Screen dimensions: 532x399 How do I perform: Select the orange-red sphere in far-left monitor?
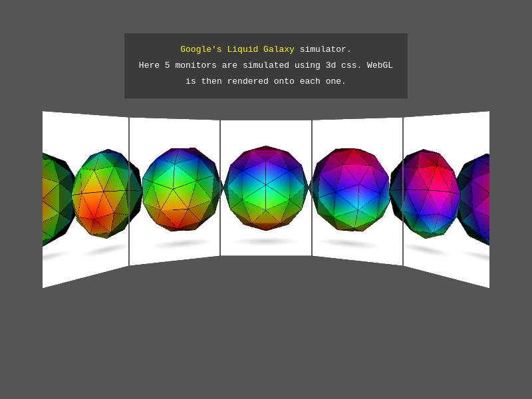pyautogui.click(x=101, y=194)
